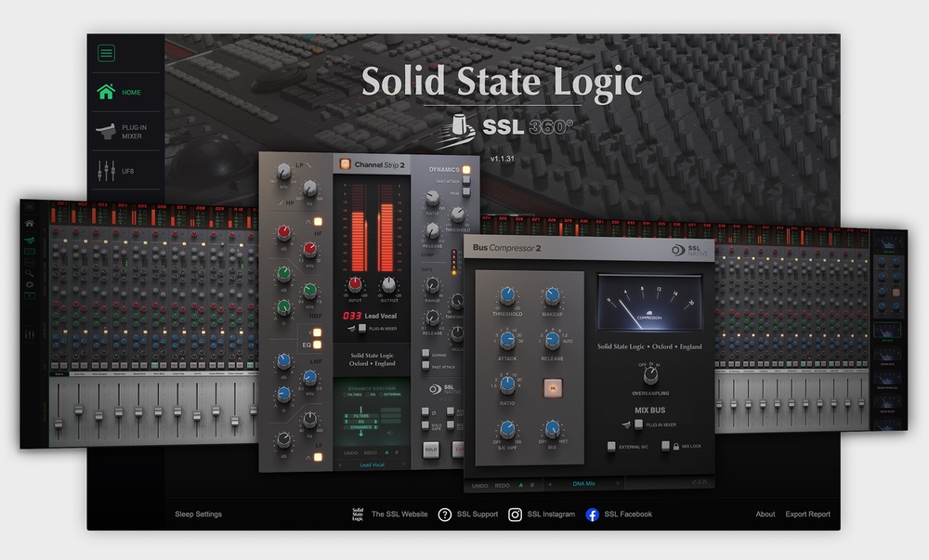Select A preset slot on Bus Compressor
929x560 pixels.
point(521,486)
